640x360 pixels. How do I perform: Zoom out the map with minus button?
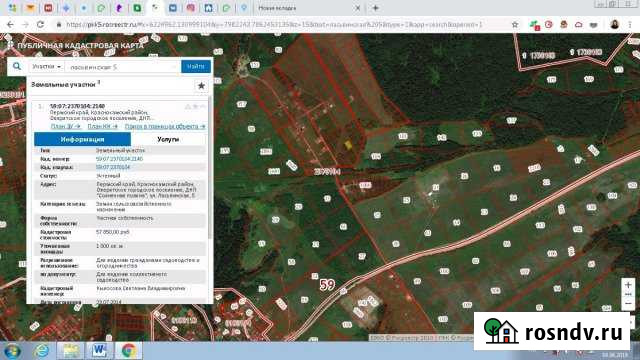coord(628,304)
